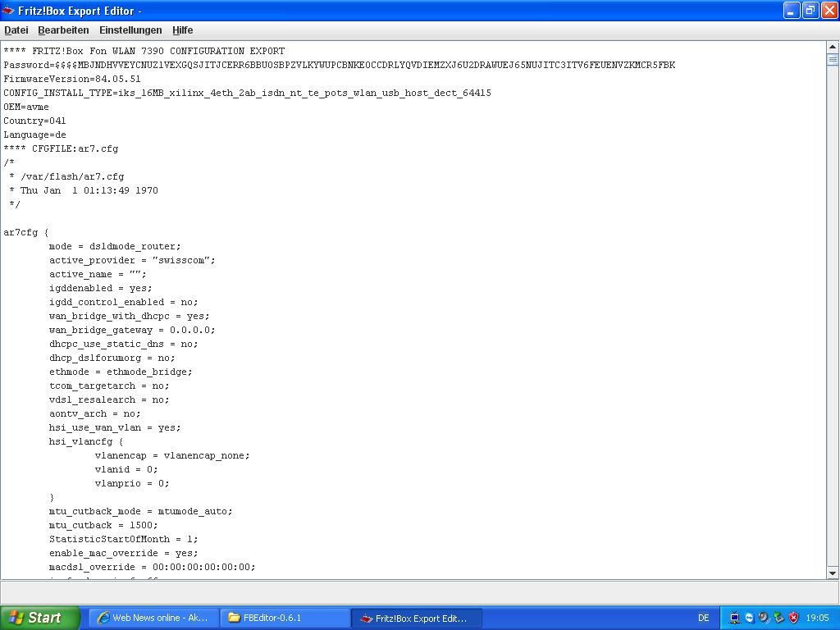
Task: Click 'vdsl_resalearch = no;' line
Action: (109, 399)
